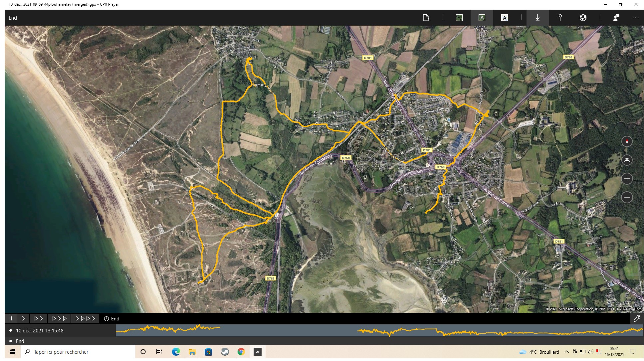
Task: Expand the three-dots more options menu
Action: point(635,18)
